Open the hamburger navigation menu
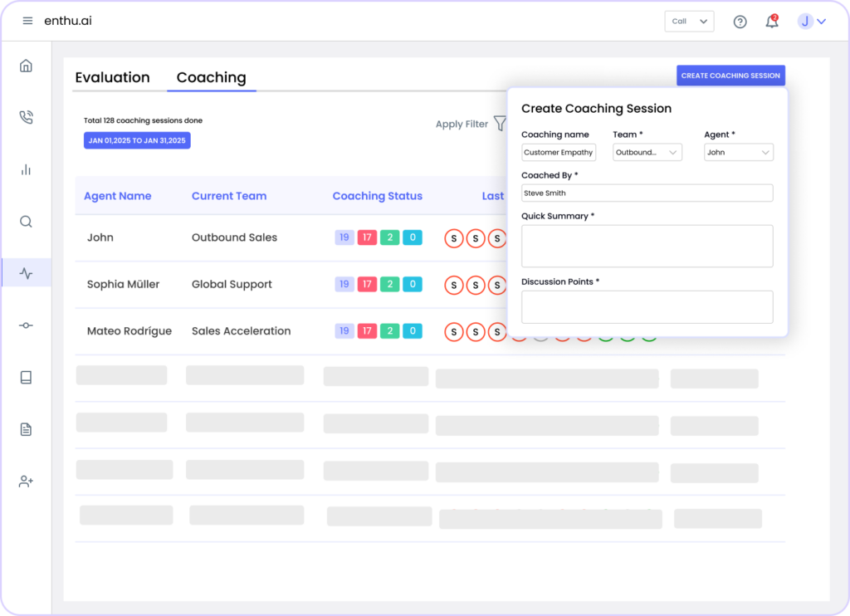This screenshot has height=616, width=850. (x=27, y=21)
